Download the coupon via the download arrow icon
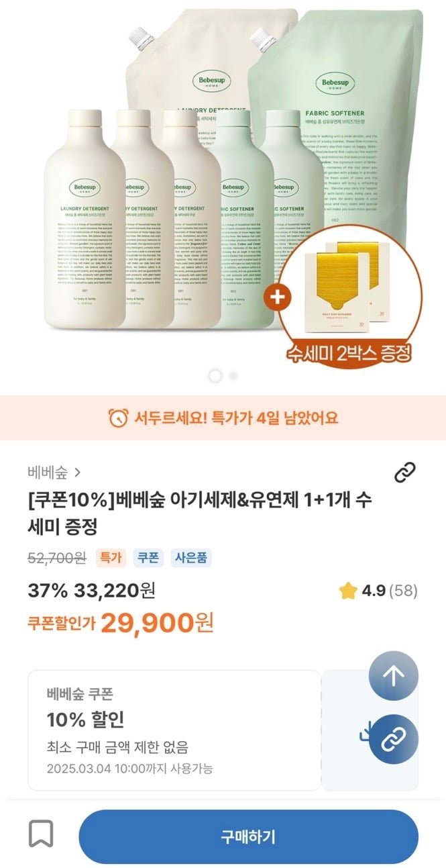 pyautogui.click(x=364, y=730)
